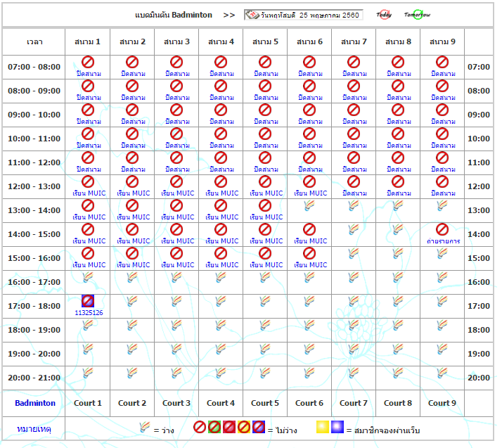
Task: Click the Tomorrow button
Action: [417, 15]
